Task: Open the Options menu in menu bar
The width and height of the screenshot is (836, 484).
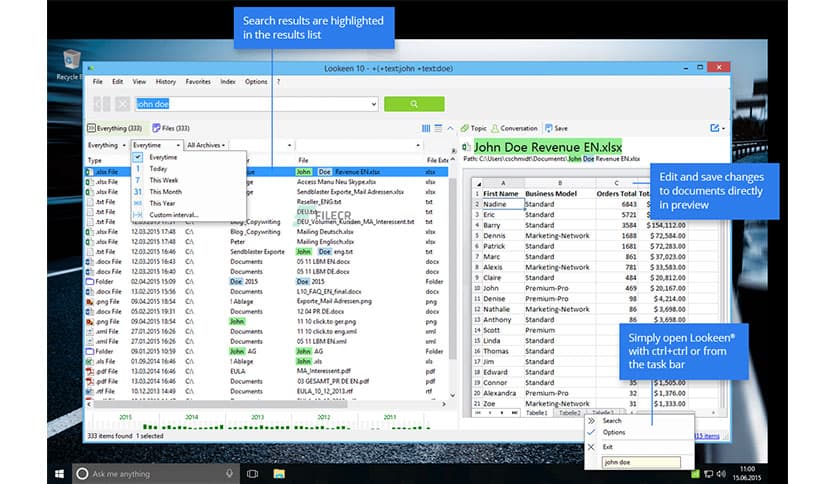Action: click(256, 82)
